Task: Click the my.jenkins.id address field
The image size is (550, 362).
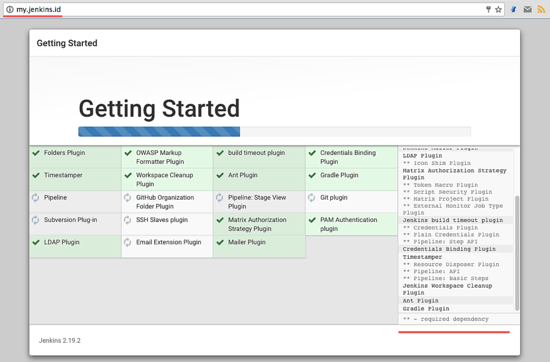Action: pos(246,9)
